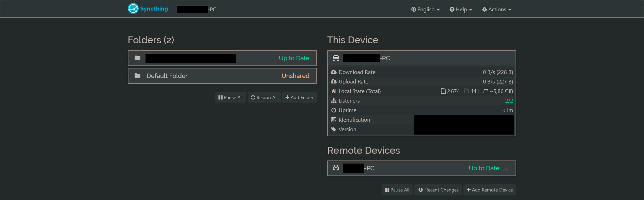This screenshot has height=200, width=644.
Task: Click the This Device computer icon
Action: [336, 58]
